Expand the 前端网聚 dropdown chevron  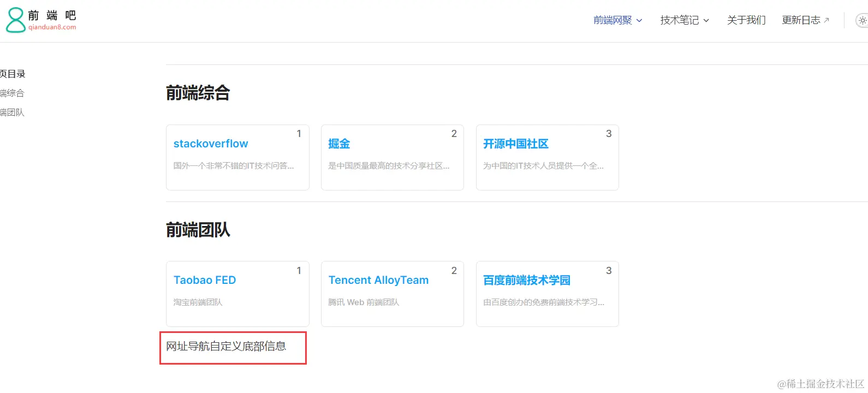coord(639,21)
